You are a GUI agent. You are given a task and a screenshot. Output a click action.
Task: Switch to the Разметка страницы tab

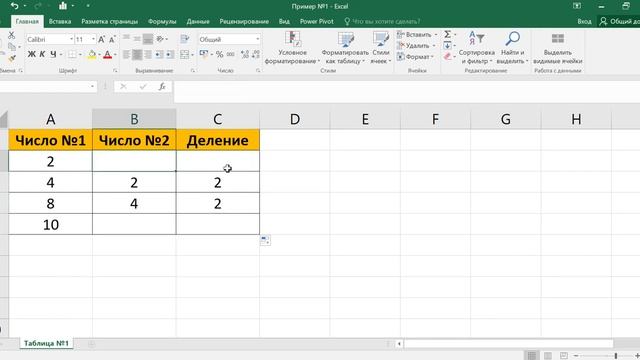tap(109, 21)
